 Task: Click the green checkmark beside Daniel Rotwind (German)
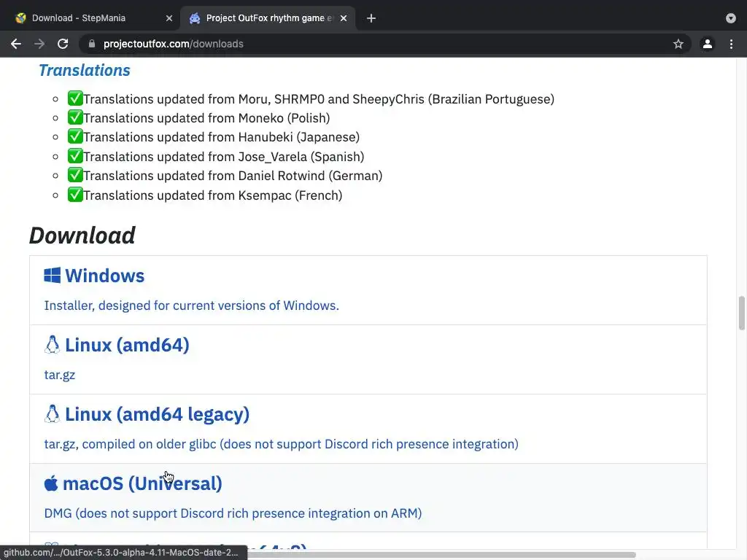(75, 175)
